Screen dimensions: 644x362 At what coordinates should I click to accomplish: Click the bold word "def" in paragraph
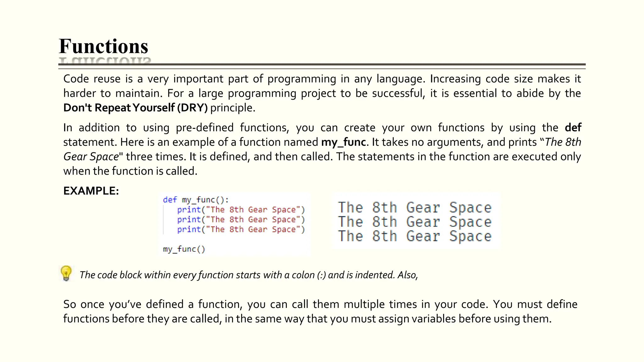click(573, 128)
